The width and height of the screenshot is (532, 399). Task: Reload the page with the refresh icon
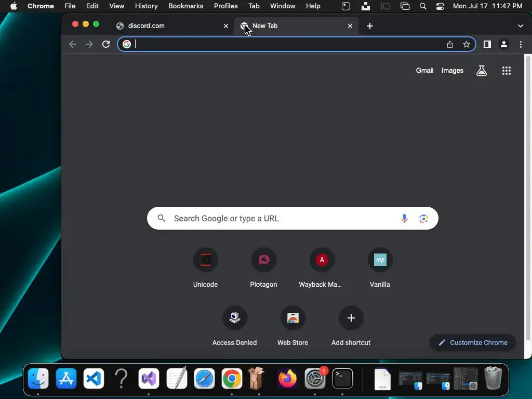106,44
